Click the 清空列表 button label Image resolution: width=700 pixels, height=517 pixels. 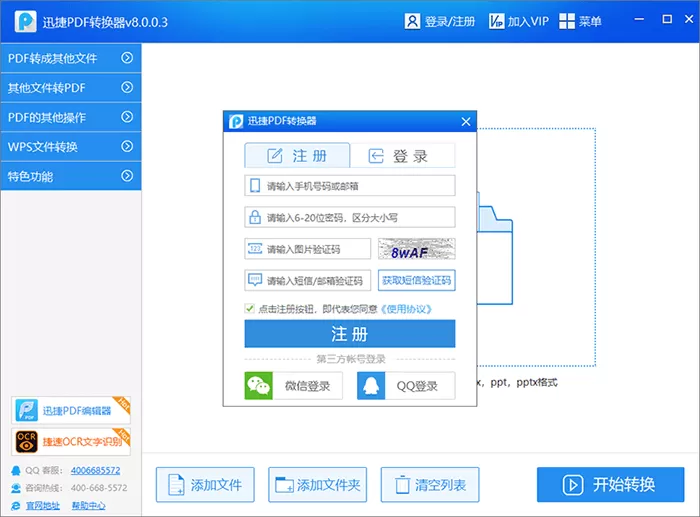pos(441,485)
